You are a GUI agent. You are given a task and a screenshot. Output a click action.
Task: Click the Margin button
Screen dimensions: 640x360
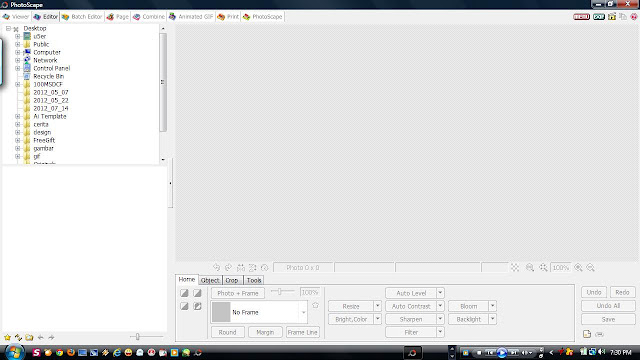[x=265, y=332]
